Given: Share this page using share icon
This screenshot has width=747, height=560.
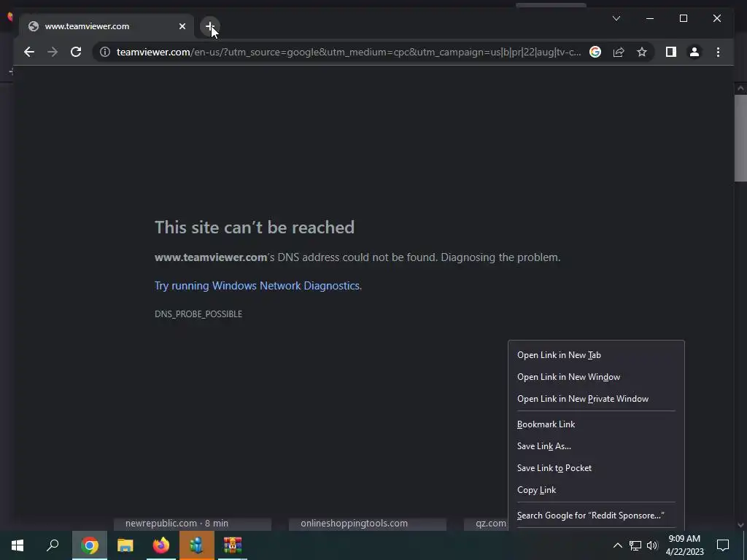Looking at the screenshot, I should (x=619, y=52).
